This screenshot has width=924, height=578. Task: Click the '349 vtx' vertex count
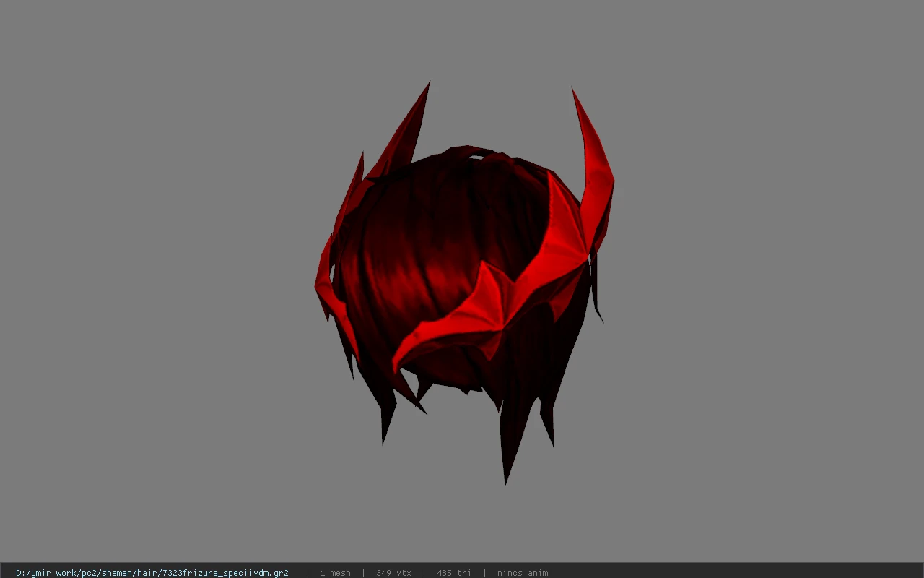(393, 573)
